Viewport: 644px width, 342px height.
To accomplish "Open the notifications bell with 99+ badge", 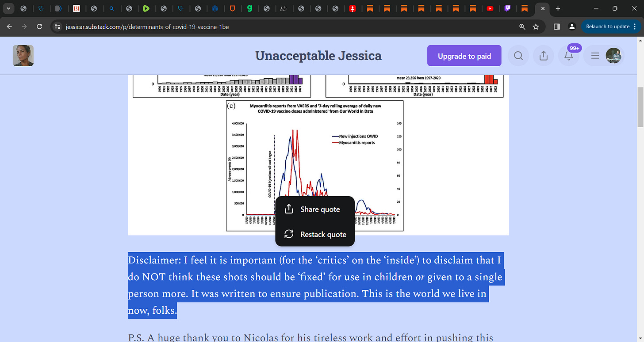I will click(x=569, y=56).
